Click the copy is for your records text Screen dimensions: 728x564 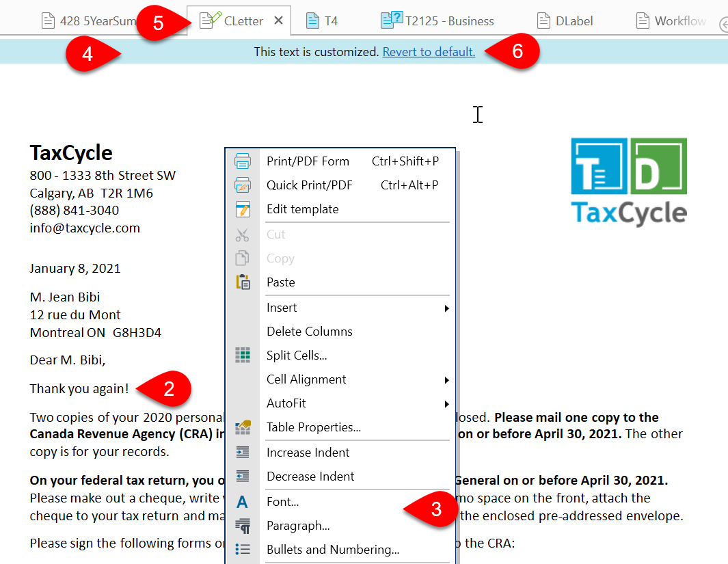(x=99, y=452)
